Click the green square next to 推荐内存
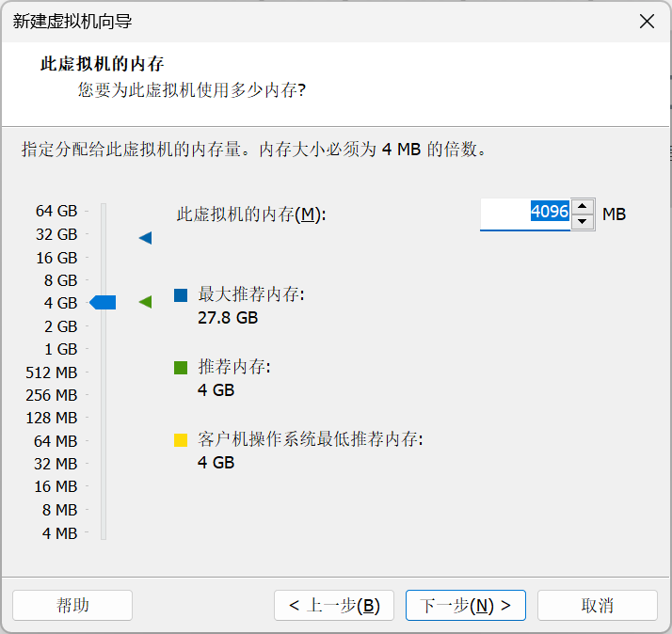672x634 pixels. [181, 367]
